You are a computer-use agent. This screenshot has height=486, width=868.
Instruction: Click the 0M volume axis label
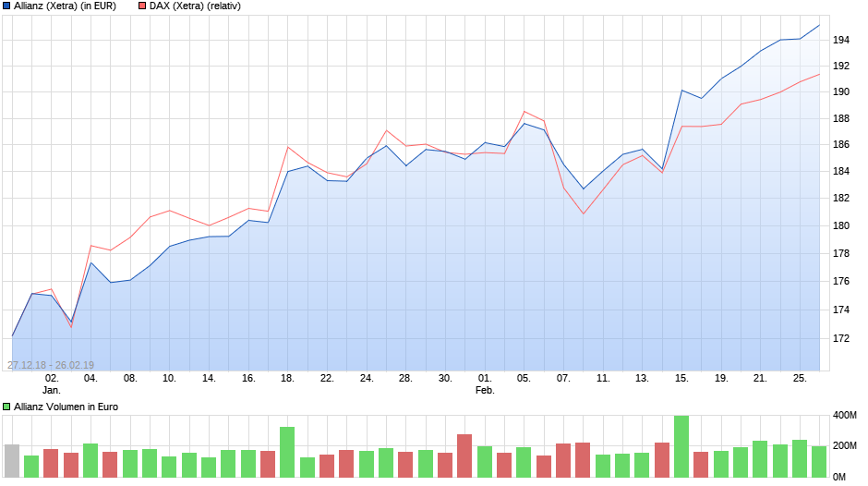click(839, 477)
